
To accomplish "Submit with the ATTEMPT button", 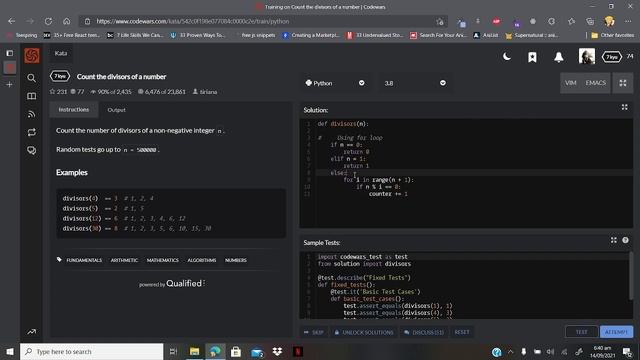I will pos(616,332).
